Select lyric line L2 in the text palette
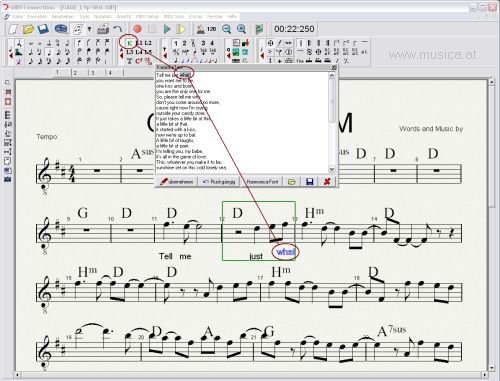 click(x=148, y=43)
